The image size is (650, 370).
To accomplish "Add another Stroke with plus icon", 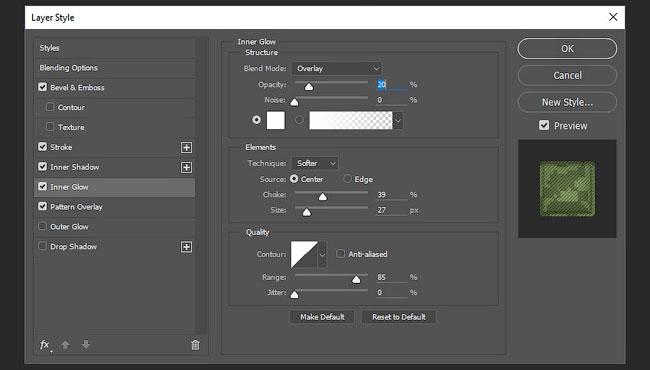I will tap(187, 148).
